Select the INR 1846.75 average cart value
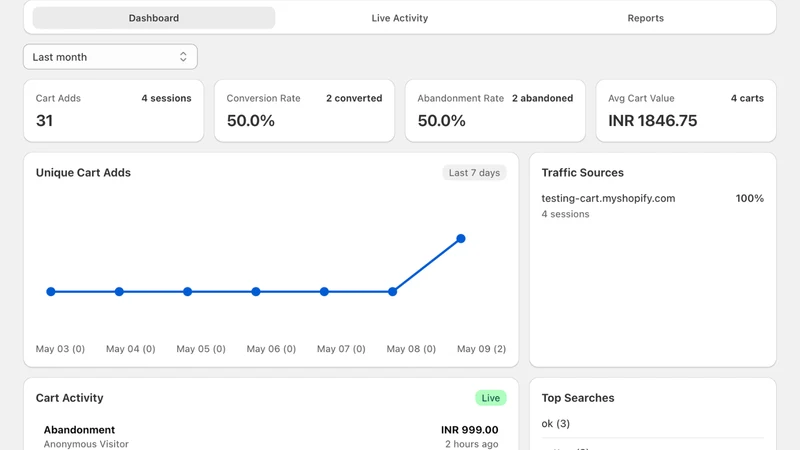Screen dimensions: 800x450 click(653, 120)
